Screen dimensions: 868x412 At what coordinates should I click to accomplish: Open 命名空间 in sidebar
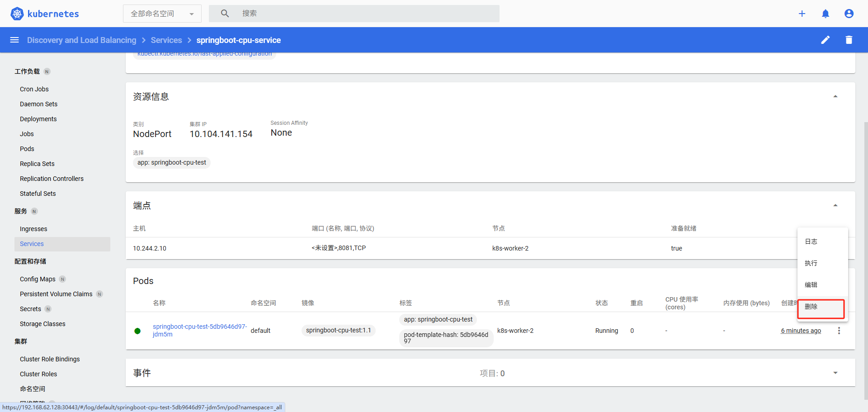33,389
